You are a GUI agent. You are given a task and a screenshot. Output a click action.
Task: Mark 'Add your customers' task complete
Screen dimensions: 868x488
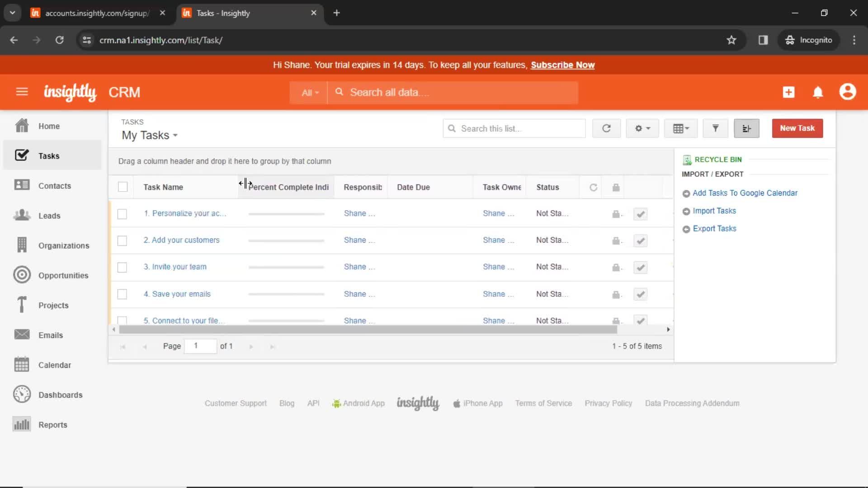tap(640, 240)
